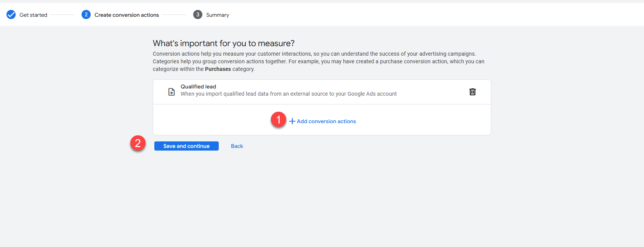Click the file upload icon beside Qualified lead
This screenshot has height=247, width=644.
point(171,92)
